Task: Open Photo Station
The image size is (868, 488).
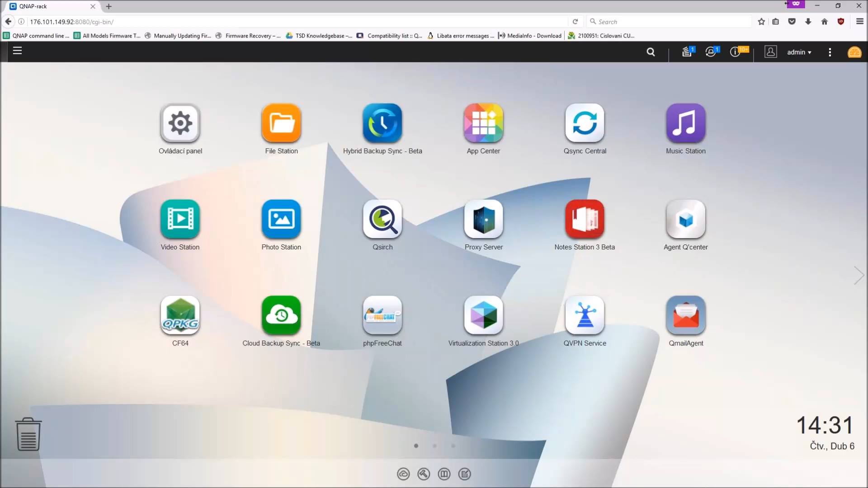Action: (x=281, y=219)
